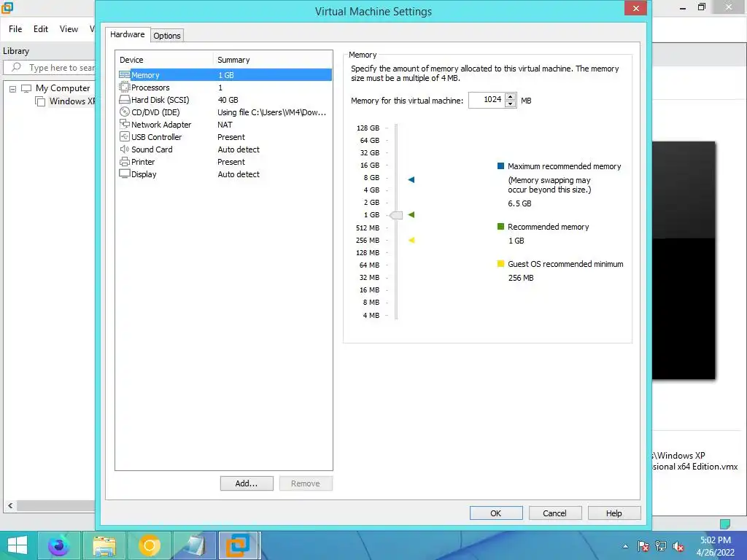Click the VM preview thumbnail in main window

click(x=684, y=260)
